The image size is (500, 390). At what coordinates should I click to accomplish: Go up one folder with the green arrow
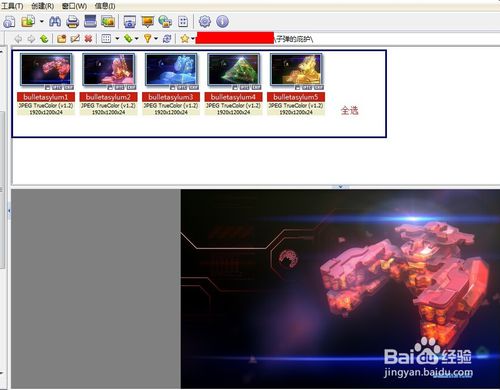tap(44, 39)
